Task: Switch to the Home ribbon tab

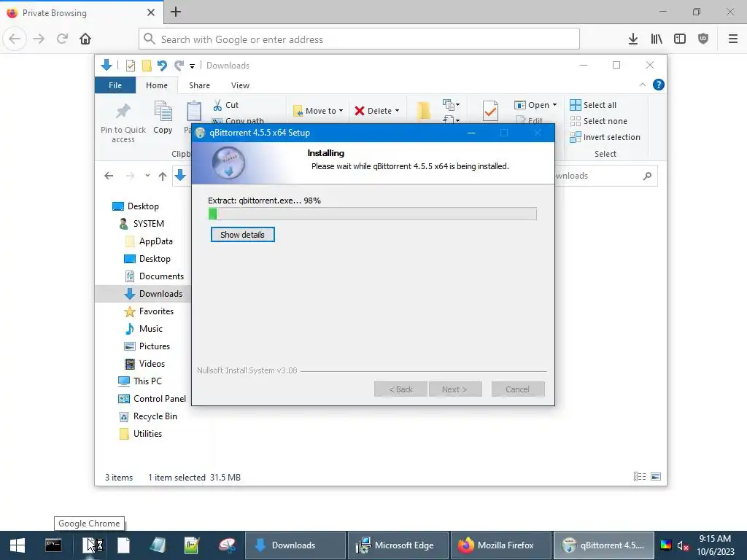Action: pos(157,85)
